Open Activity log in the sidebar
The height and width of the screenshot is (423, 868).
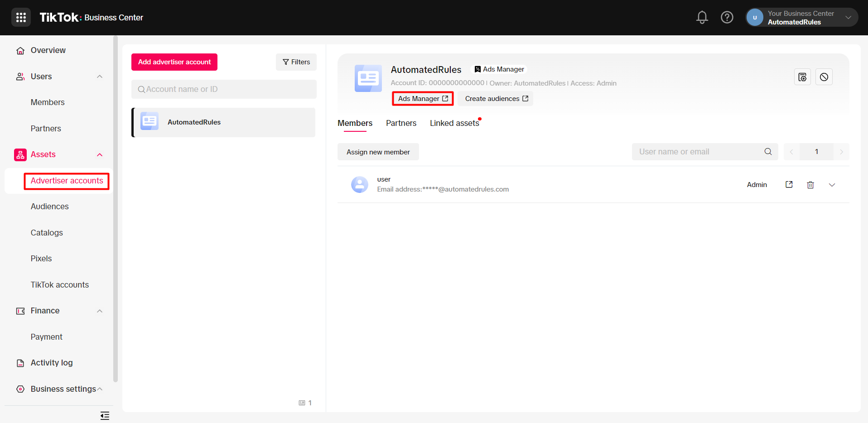coord(52,363)
